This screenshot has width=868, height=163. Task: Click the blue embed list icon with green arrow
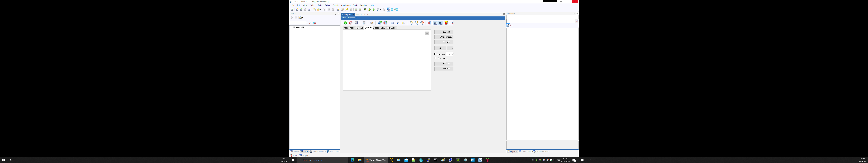(380, 23)
